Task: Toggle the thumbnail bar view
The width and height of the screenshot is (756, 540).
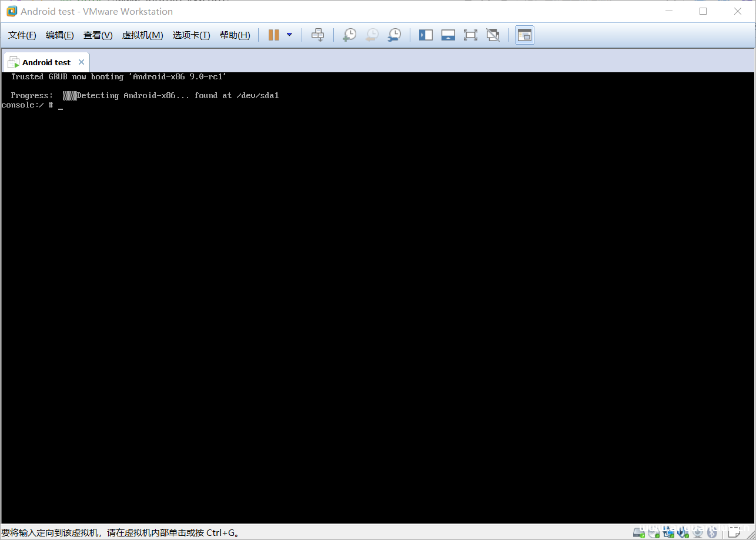Action: click(x=448, y=35)
